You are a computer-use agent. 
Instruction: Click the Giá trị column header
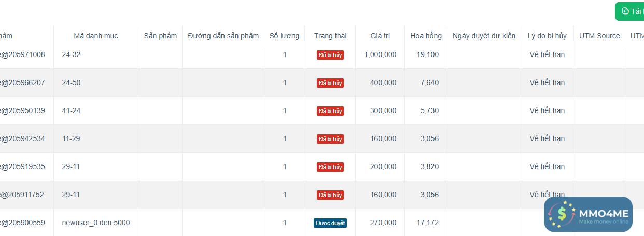pos(380,36)
